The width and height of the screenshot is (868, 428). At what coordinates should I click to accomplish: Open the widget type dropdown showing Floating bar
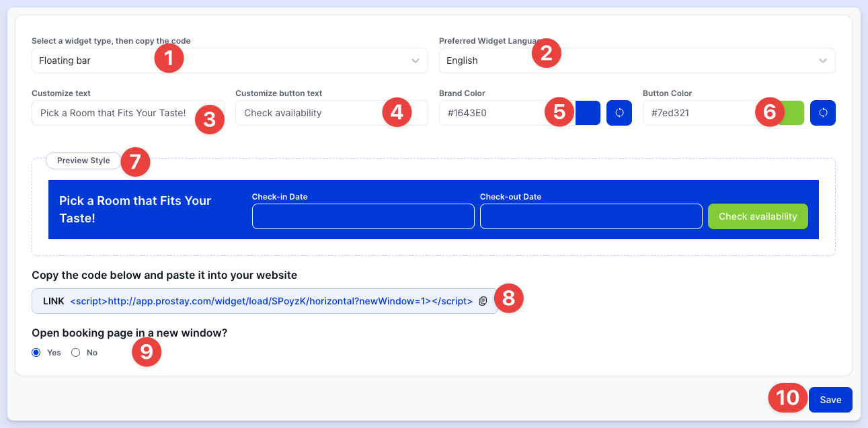click(x=229, y=60)
